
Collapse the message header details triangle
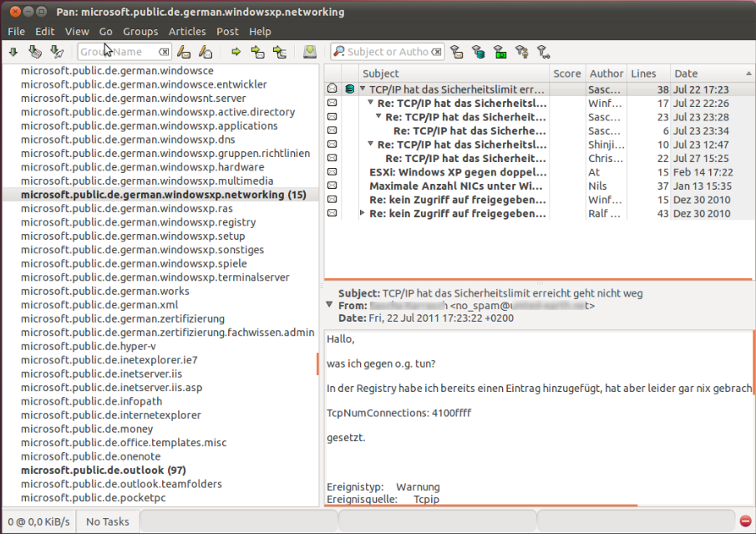[329, 305]
